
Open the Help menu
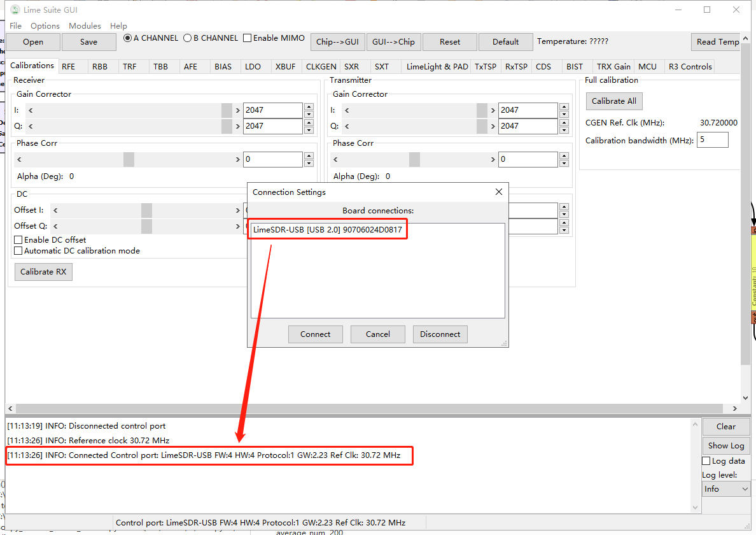tap(118, 25)
